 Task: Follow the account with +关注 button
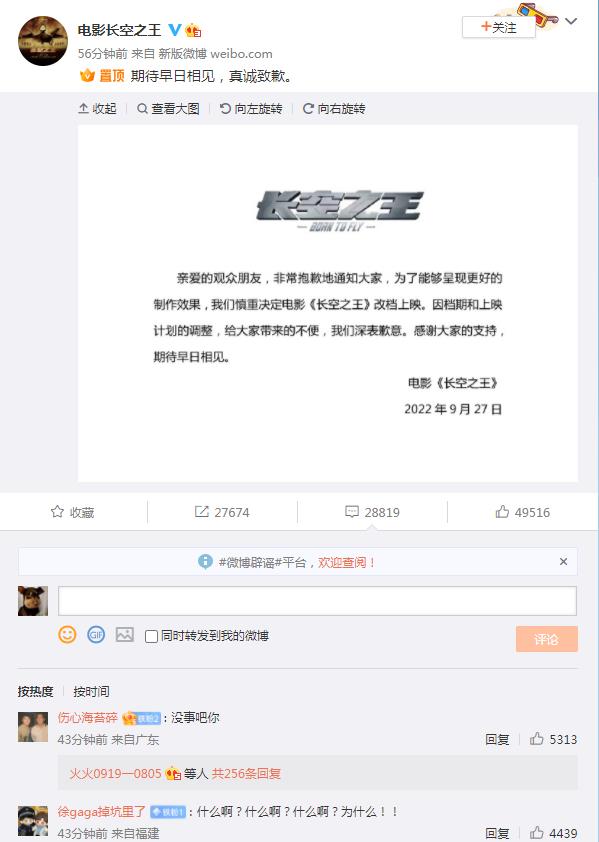pos(499,27)
